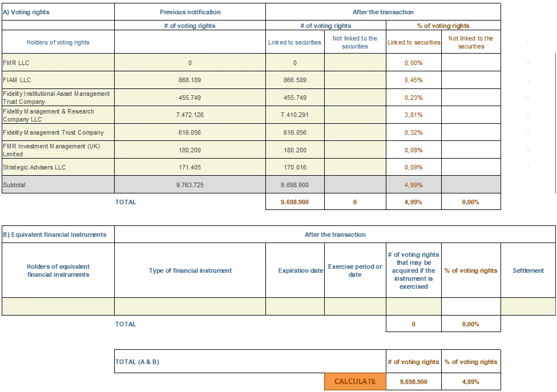Click empty Expiration date input cell
Image resolution: width=557 pixels, height=392 pixels.
coord(295,306)
